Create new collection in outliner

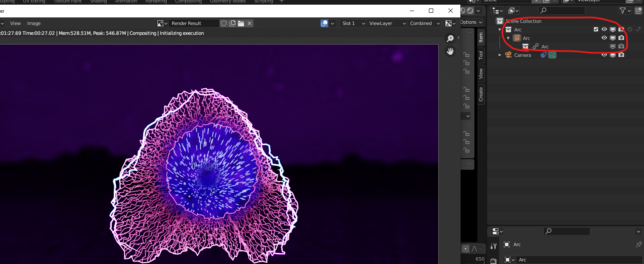pyautogui.click(x=638, y=11)
